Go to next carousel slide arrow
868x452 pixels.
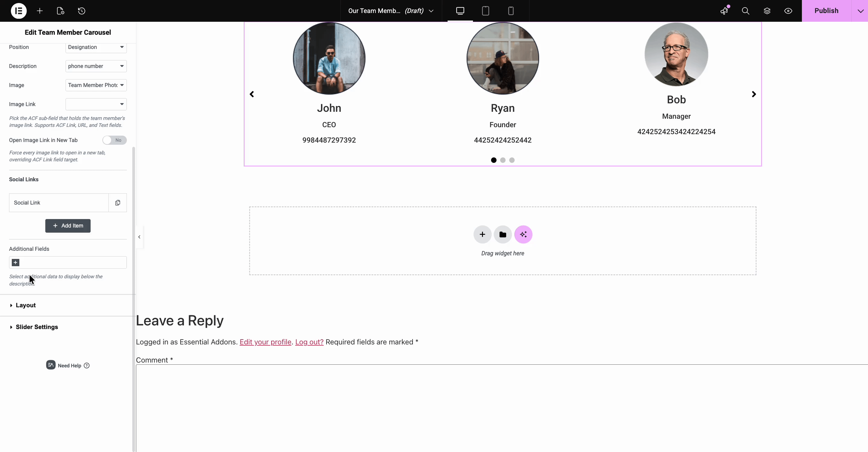point(754,94)
